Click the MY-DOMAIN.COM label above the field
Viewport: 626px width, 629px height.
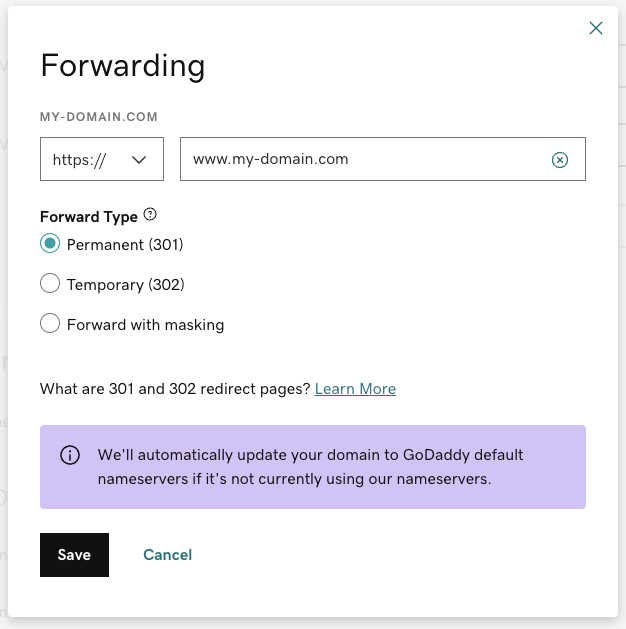99,117
